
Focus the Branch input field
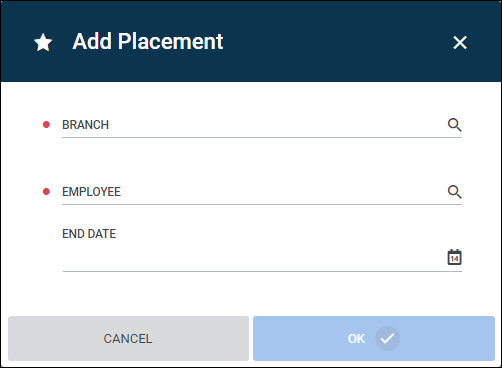[253, 125]
